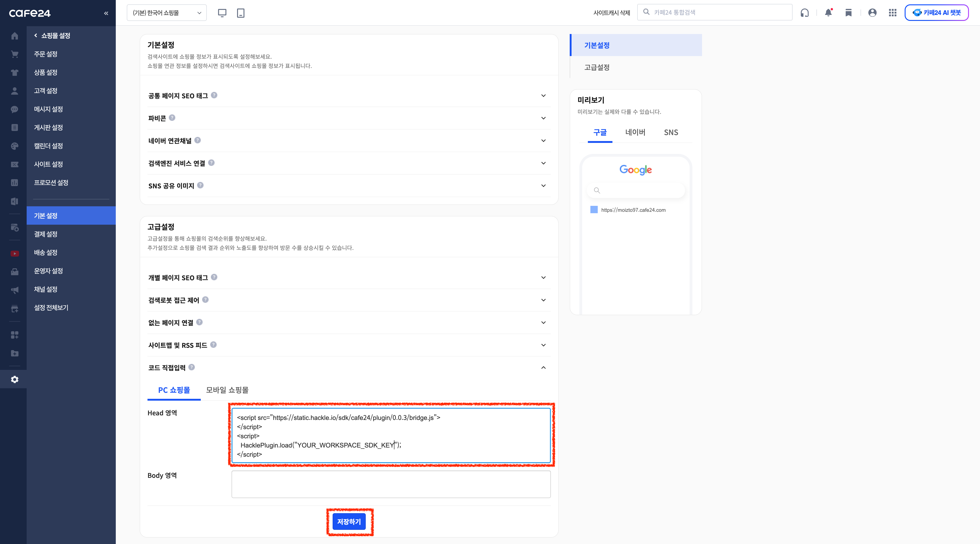Open the briefcase icon in left rail
980x544 pixels.
tap(14, 272)
